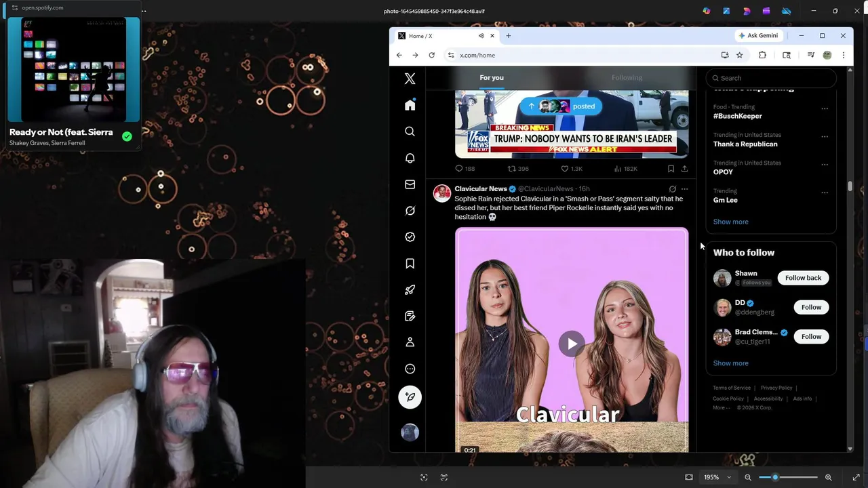Open Chrome Extensions puzzle icon
This screenshot has width=868, height=488.
[x=762, y=55]
